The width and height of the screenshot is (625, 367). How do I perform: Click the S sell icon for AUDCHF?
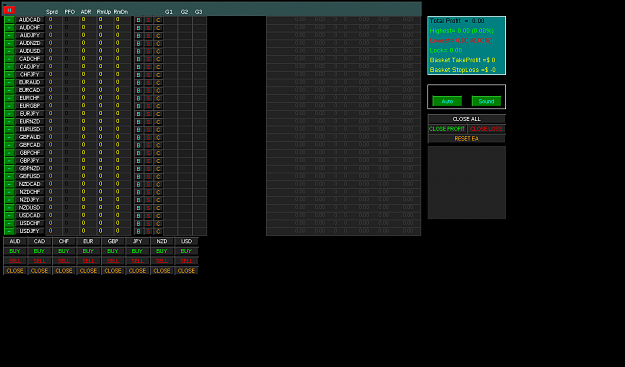(x=148, y=28)
